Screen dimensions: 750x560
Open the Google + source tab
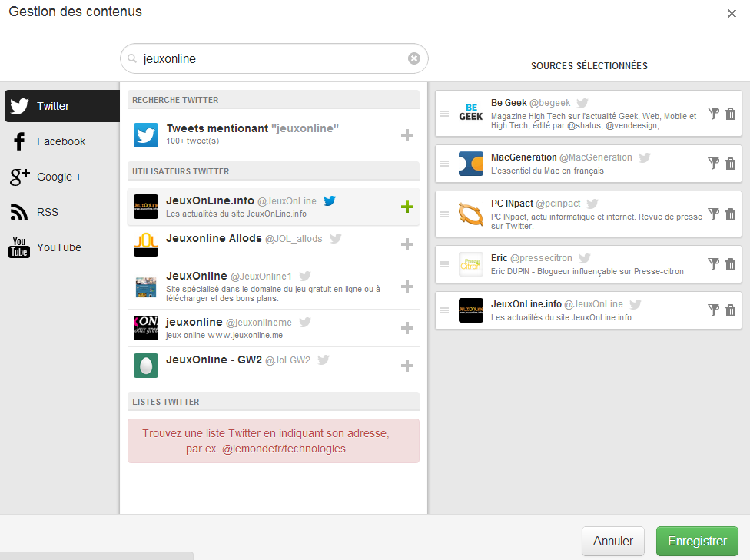click(58, 177)
